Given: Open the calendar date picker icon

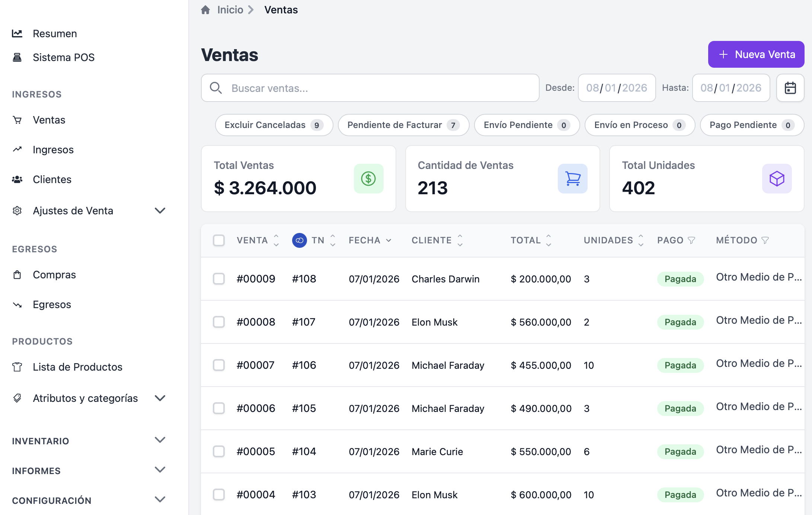Looking at the screenshot, I should click(790, 88).
